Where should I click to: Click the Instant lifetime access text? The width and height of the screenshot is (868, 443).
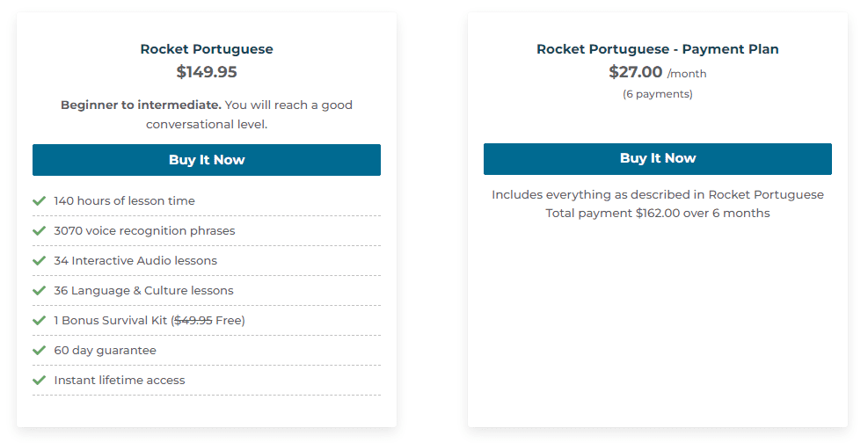click(120, 381)
